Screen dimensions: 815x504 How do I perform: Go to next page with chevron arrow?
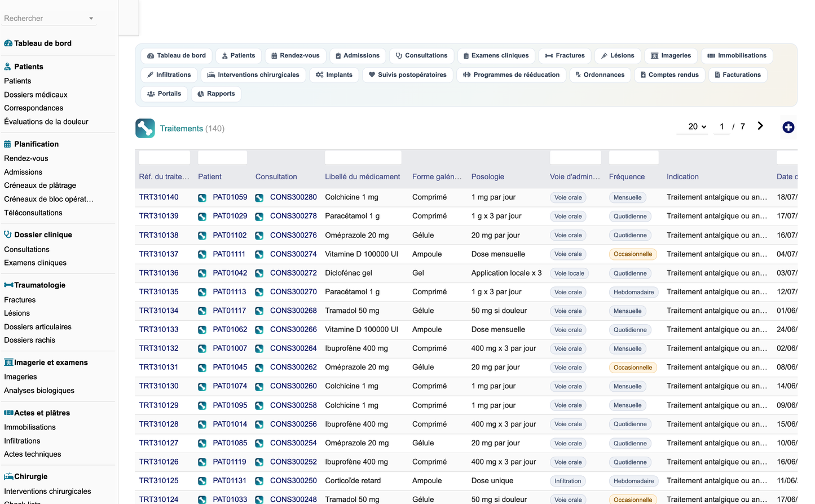click(760, 126)
